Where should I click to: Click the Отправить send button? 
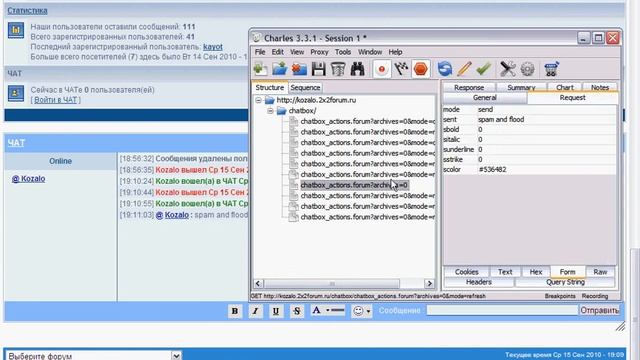[600, 310]
